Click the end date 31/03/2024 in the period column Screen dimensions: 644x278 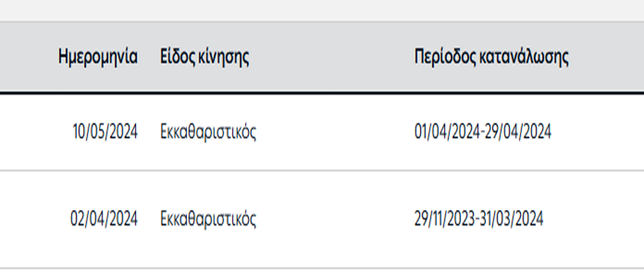pyautogui.click(x=511, y=219)
